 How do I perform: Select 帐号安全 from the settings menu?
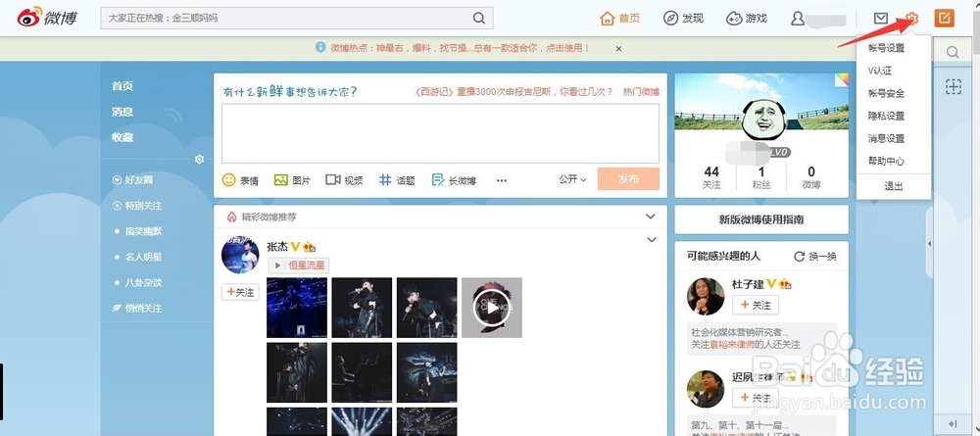pyautogui.click(x=886, y=93)
